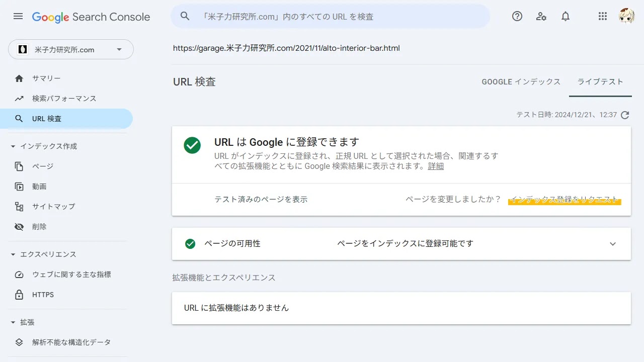Image resolution: width=644 pixels, height=362 pixels.
Task: Switch to the GOOGLE インデックス tab
Action: click(521, 82)
